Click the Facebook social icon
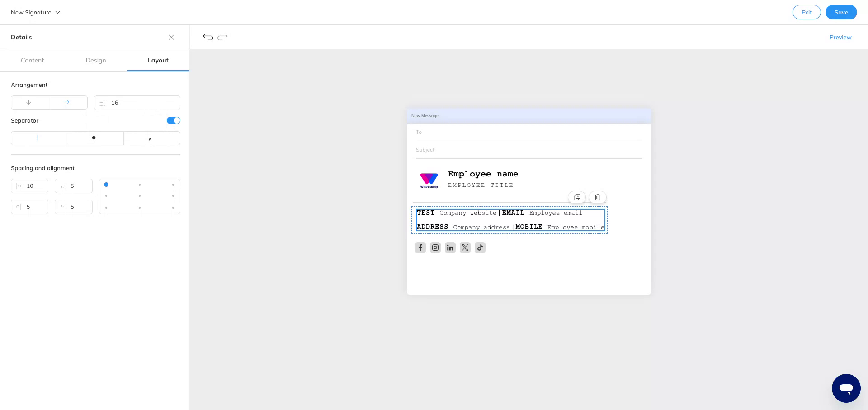 coord(420,248)
